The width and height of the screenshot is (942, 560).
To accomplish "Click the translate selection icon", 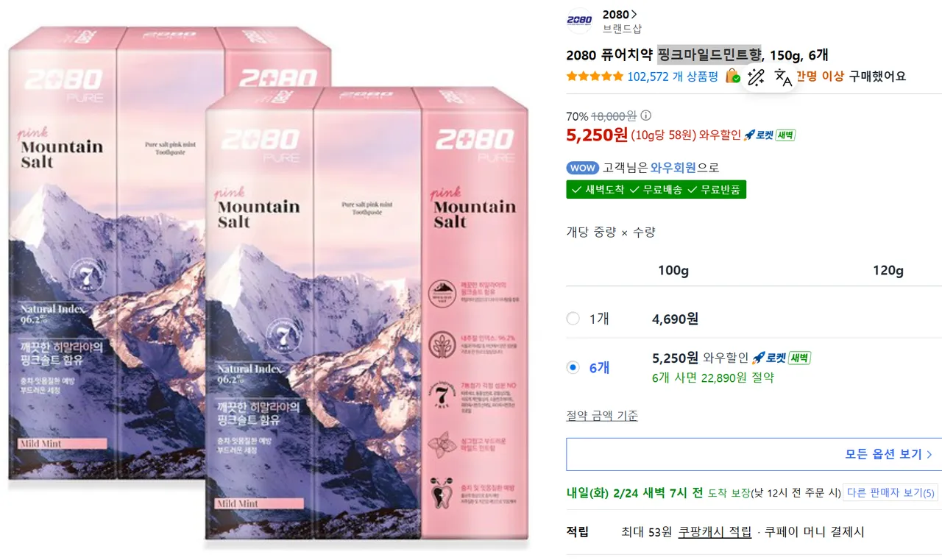I will (783, 77).
